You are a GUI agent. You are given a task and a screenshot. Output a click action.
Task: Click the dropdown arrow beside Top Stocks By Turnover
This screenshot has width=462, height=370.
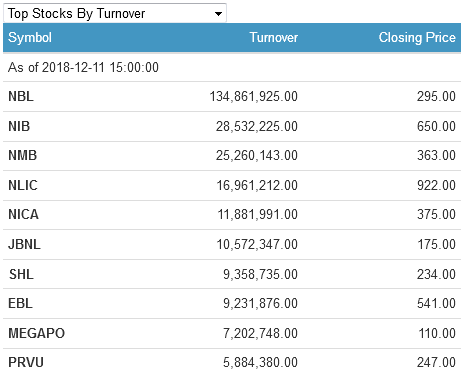[218, 14]
